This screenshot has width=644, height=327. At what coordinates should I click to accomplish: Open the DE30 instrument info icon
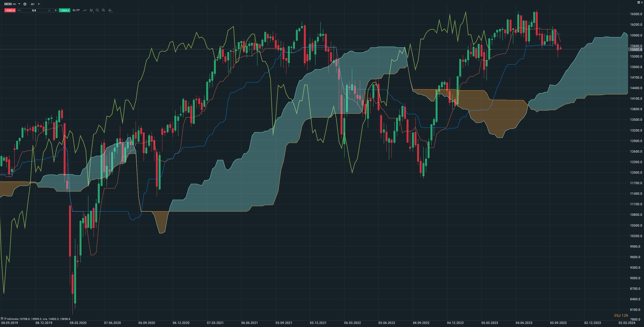25,4
